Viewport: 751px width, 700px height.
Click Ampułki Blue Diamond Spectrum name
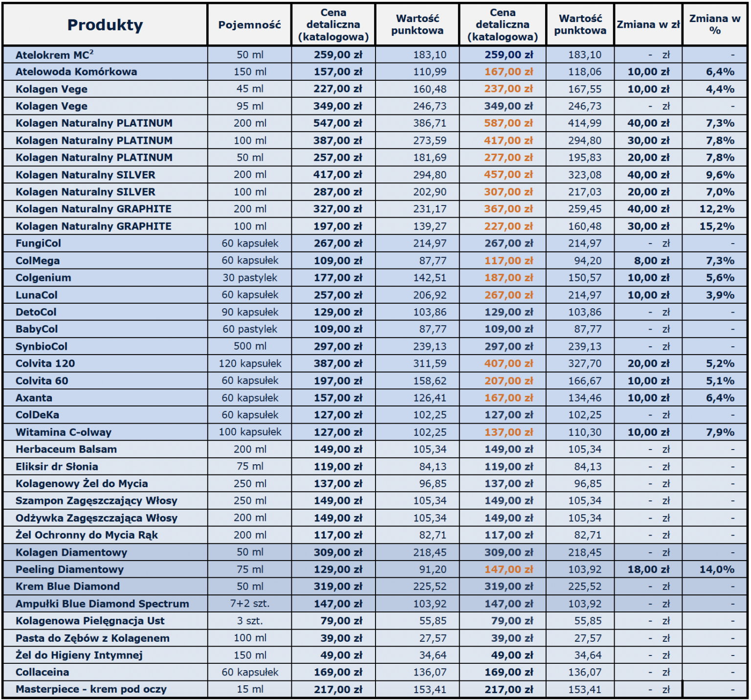tap(102, 604)
